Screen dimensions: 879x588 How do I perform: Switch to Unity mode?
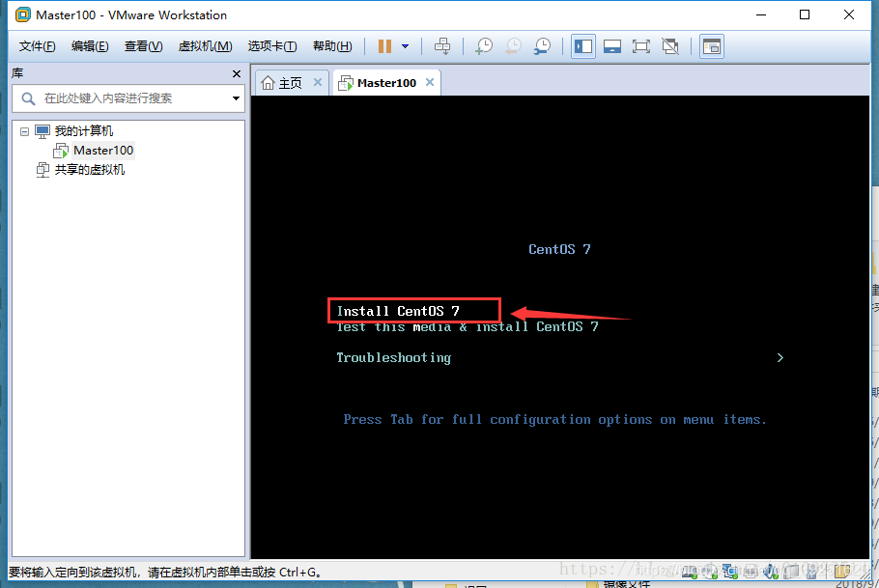[670, 46]
